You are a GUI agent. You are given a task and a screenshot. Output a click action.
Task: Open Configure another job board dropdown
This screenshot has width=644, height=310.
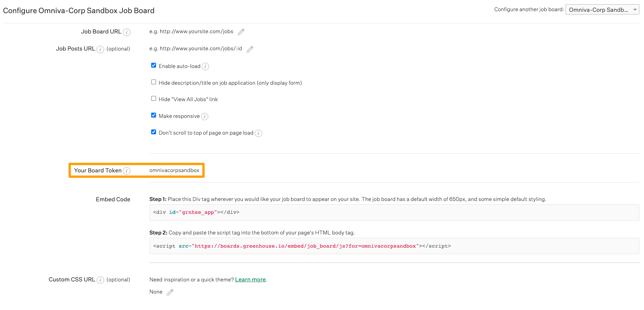(602, 10)
